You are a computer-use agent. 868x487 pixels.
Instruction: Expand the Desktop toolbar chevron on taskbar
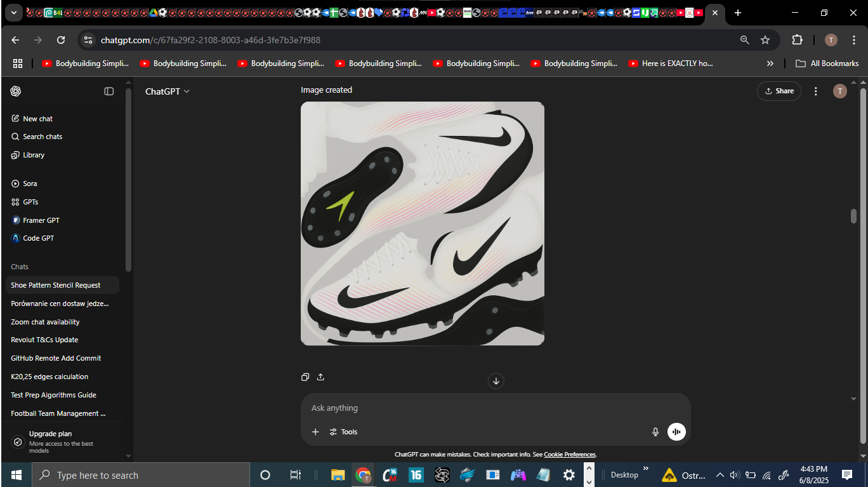pyautogui.click(x=646, y=469)
